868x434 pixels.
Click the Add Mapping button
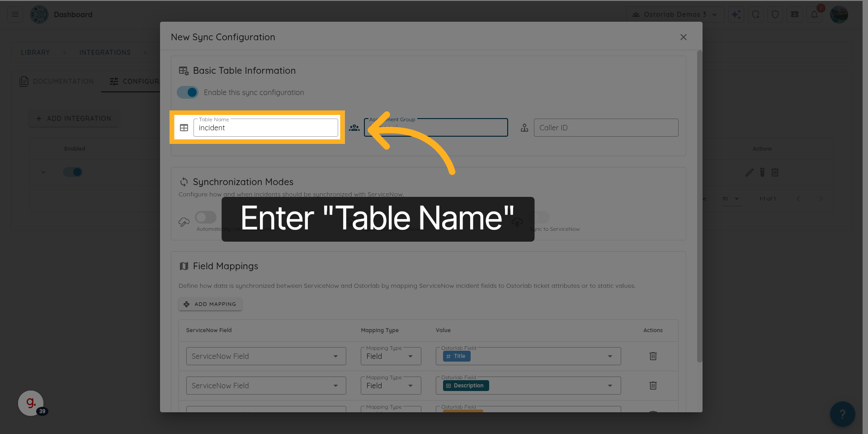[x=210, y=304]
